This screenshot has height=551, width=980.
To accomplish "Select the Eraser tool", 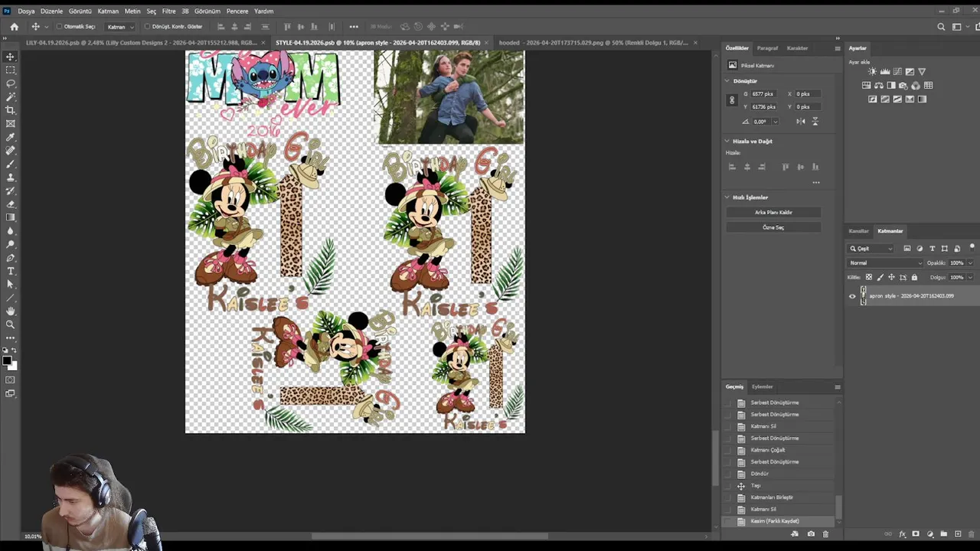I will tap(10, 204).
